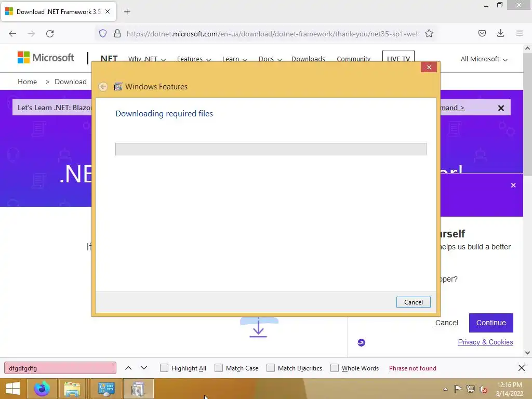Enable Match Case option
Screen dimensions: 532x399
click(x=219, y=368)
